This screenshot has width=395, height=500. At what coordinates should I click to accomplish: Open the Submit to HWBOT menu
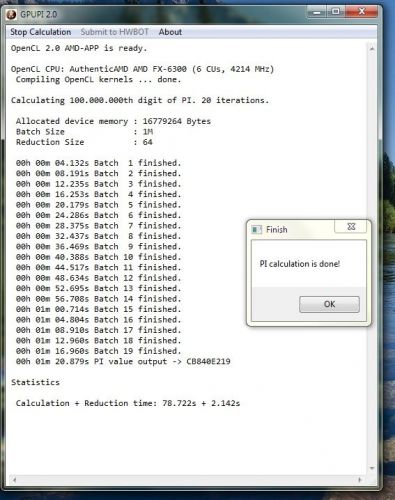[115, 32]
